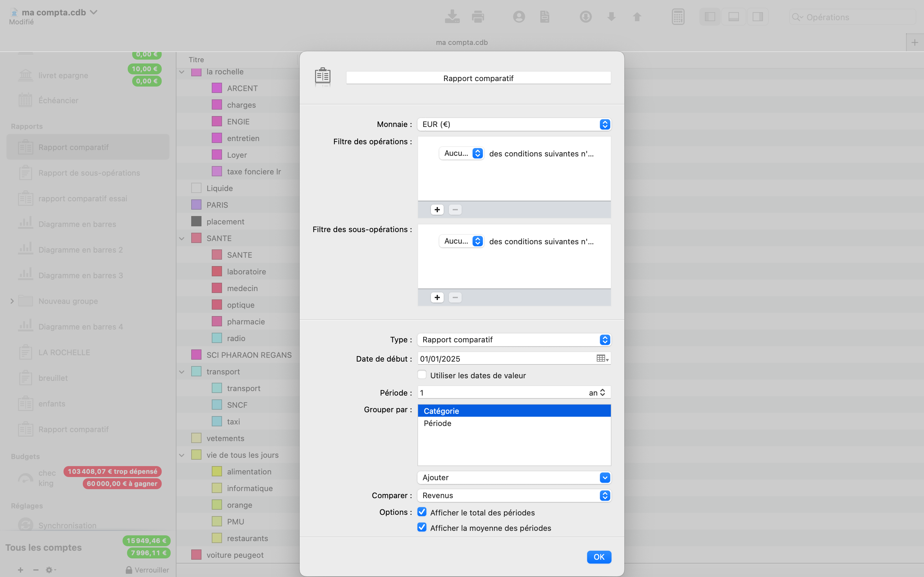Enable Utiliser les dates de valeur
924x577 pixels.
422,375
